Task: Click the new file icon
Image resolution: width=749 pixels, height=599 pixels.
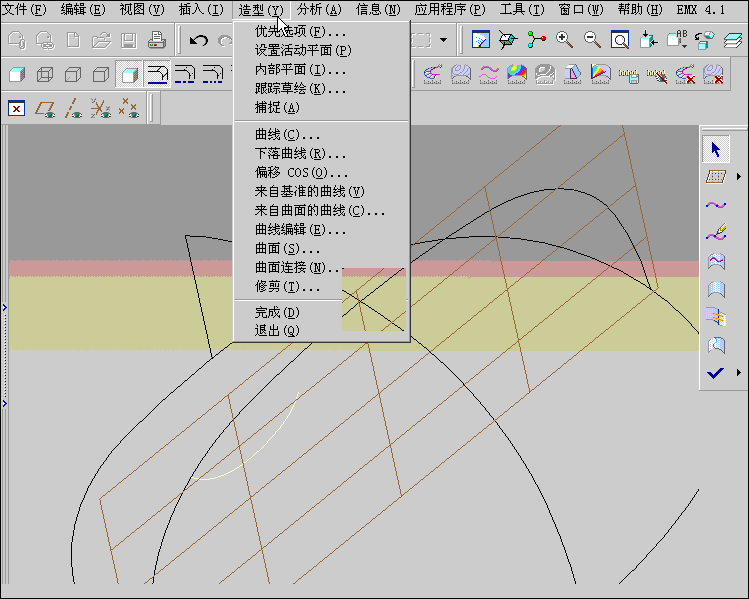Action: [x=73, y=40]
